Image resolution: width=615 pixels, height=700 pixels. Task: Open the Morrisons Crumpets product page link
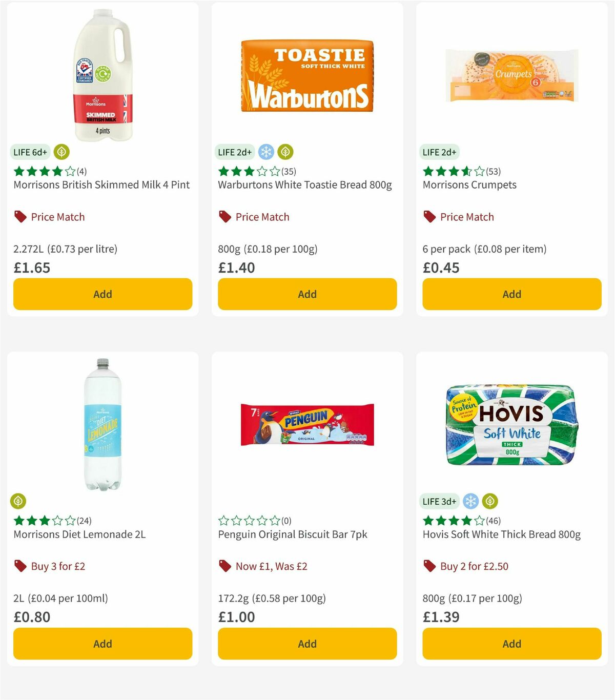pyautogui.click(x=469, y=185)
